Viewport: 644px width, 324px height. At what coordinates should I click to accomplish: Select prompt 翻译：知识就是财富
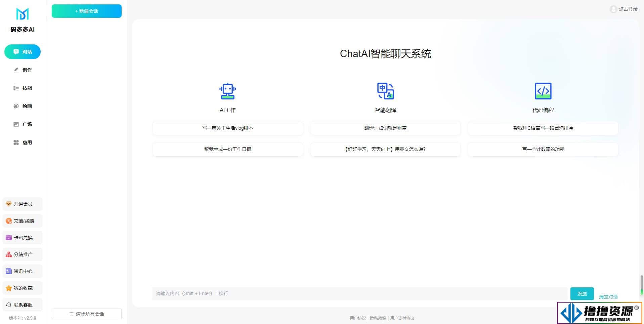click(x=385, y=128)
